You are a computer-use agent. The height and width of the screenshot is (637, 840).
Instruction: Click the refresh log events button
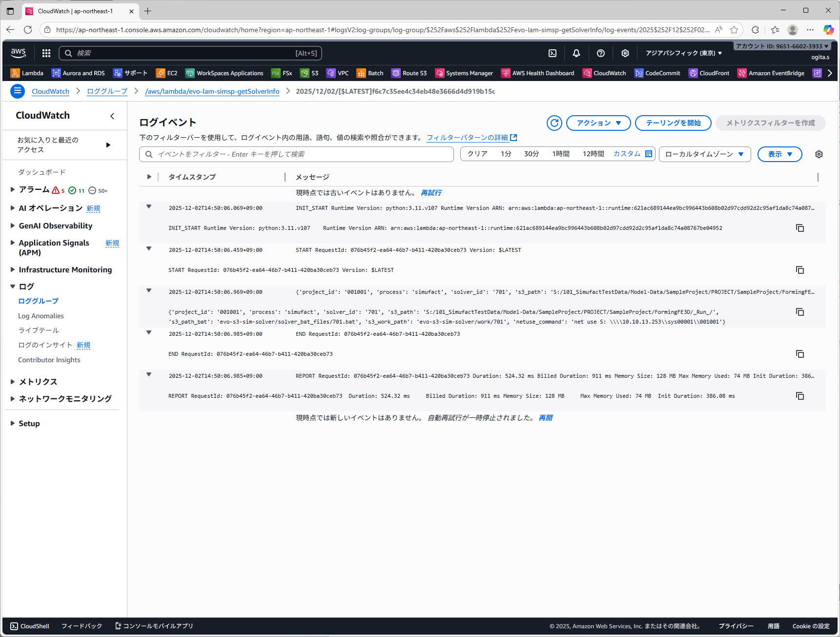(554, 123)
